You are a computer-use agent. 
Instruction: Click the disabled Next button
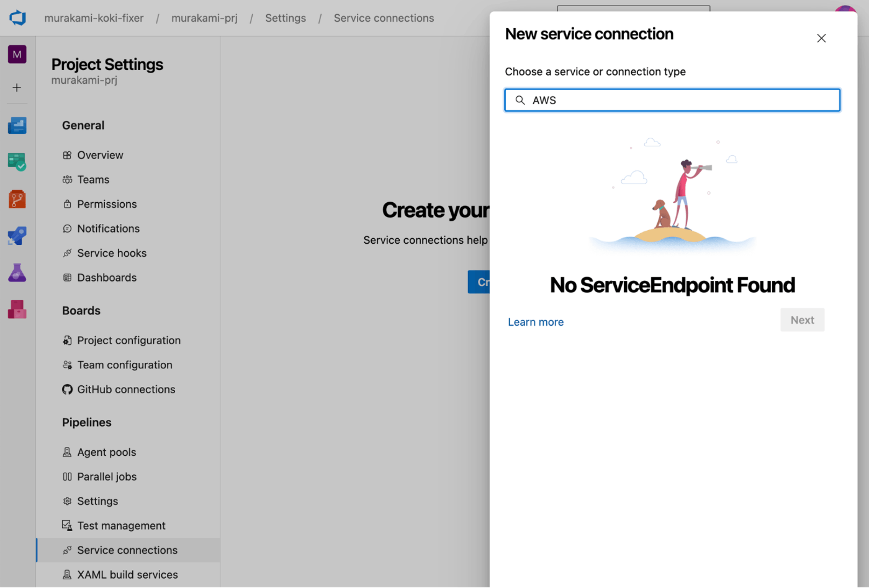[x=802, y=320]
